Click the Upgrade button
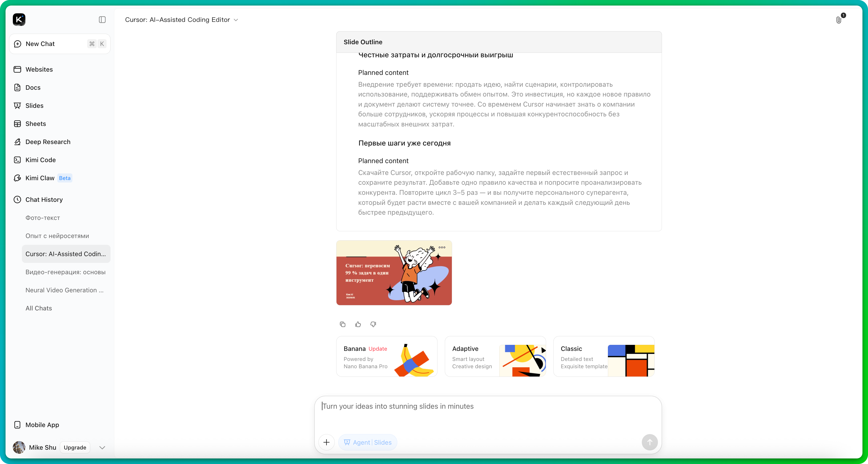The image size is (868, 464). click(75, 447)
